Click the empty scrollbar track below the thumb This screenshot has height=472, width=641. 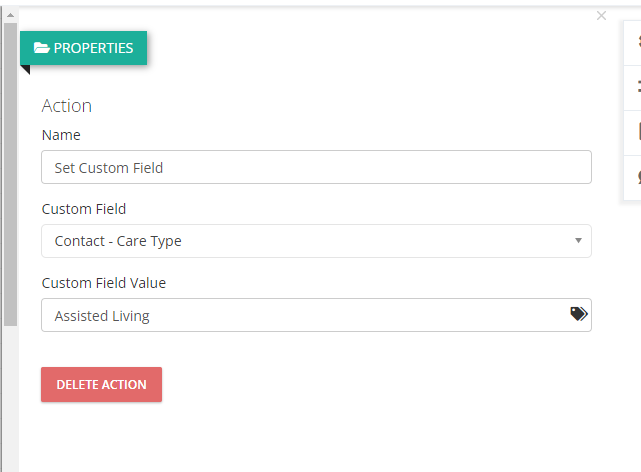(11, 398)
